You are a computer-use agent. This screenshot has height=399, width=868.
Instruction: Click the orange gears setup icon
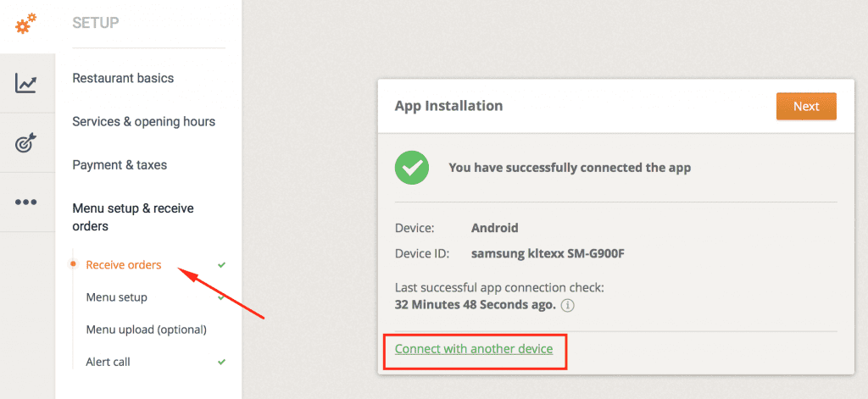[x=26, y=24]
